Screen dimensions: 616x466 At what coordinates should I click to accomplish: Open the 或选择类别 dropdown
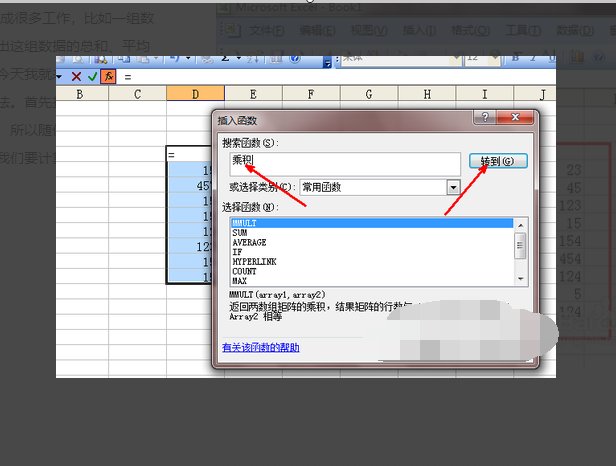pos(453,187)
